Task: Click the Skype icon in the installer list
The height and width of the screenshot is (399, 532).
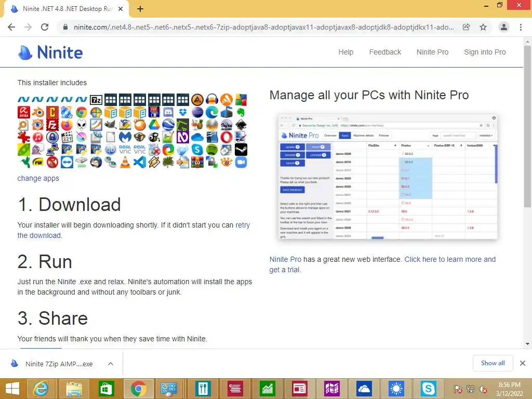Action: pyautogui.click(x=197, y=150)
